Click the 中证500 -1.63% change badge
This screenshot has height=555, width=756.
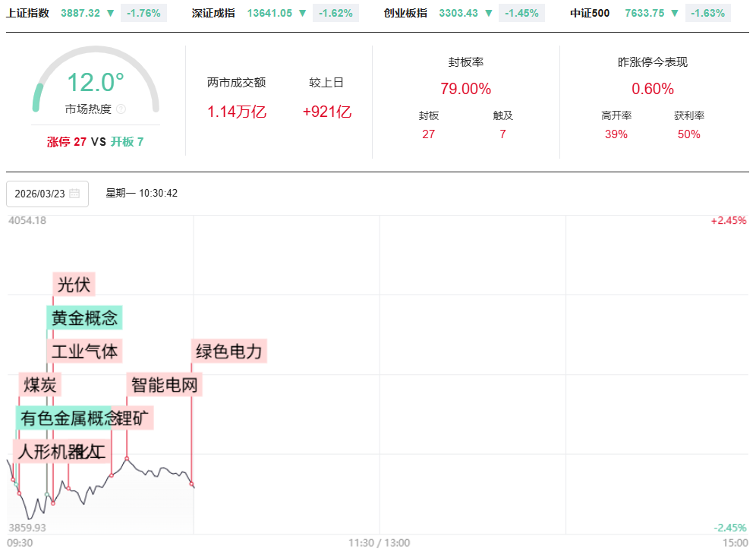click(x=707, y=13)
